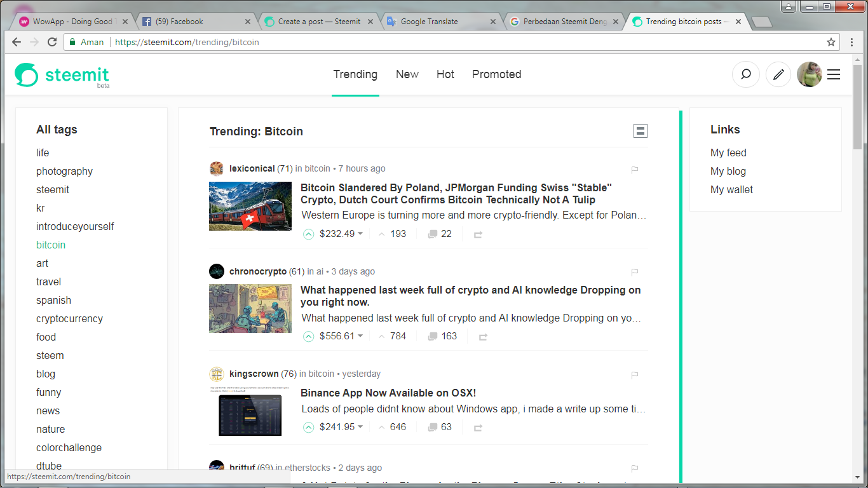868x488 pixels.
Task: Open My blog link
Action: [x=728, y=171]
